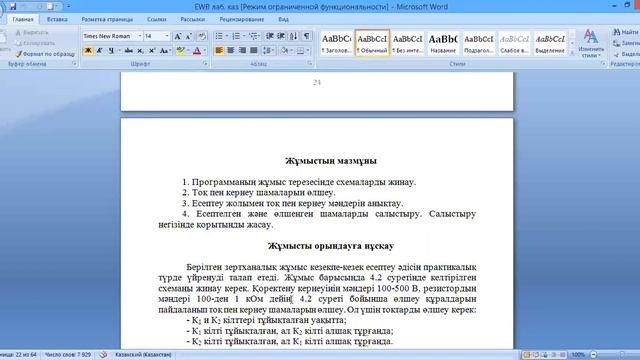Open the Рецензирование tab
The height and width of the screenshot is (360, 640).
coord(242,19)
